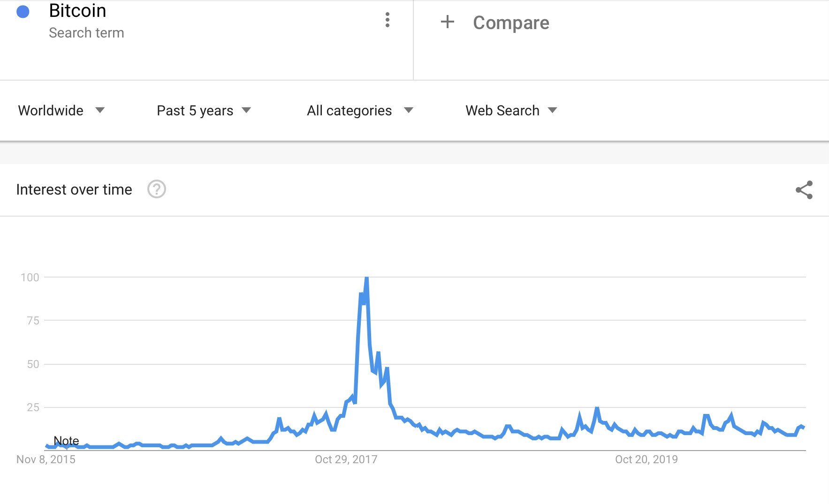Open the Past 5 years time range dropdown
The width and height of the screenshot is (829, 504).
coord(204,111)
